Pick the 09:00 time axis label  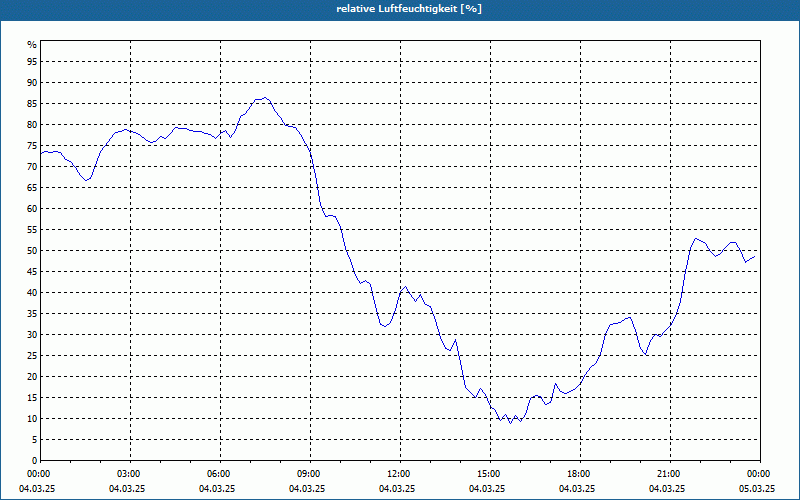tap(310, 474)
